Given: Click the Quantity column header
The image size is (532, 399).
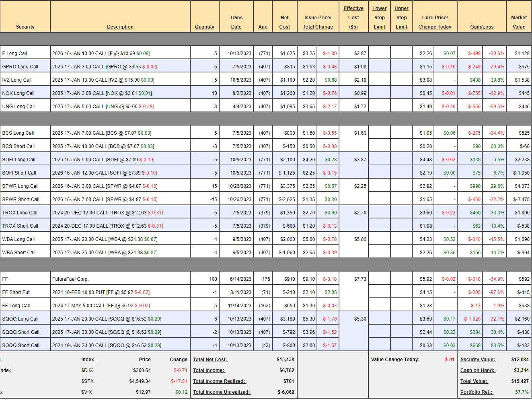Looking at the screenshot, I should click(204, 27).
